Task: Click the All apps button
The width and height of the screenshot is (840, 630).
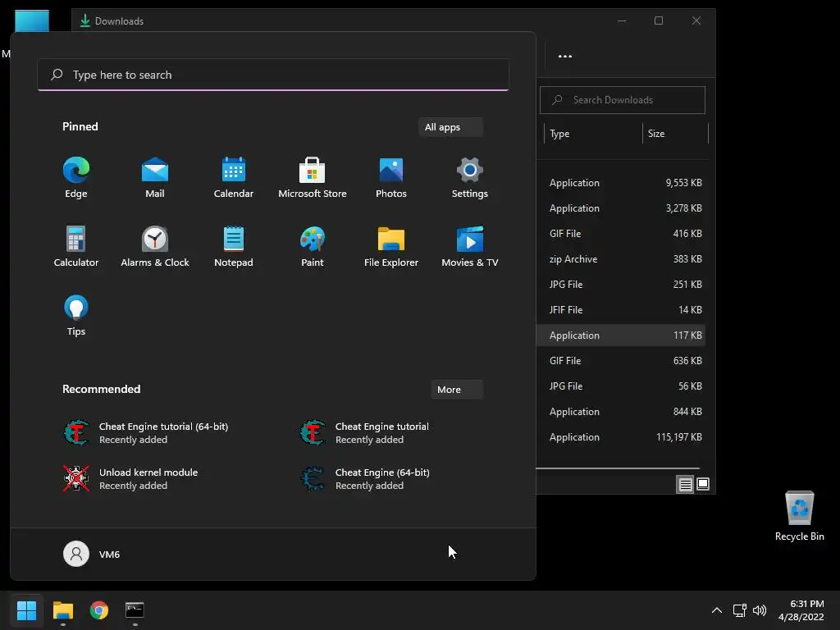Action: [450, 127]
